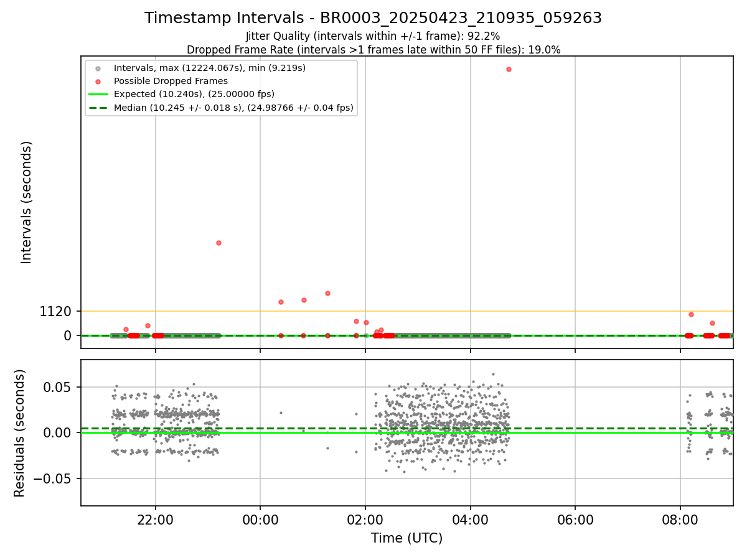Click the '1120' y-axis tick label
747x560 pixels.
(x=55, y=311)
